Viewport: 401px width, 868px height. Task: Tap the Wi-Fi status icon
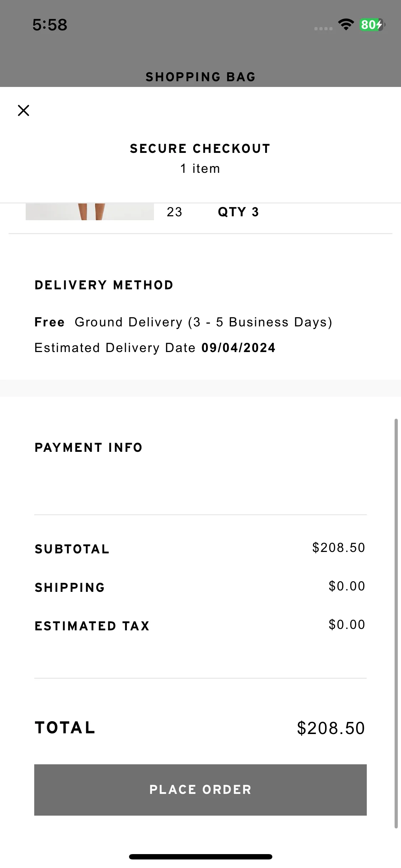click(x=345, y=25)
